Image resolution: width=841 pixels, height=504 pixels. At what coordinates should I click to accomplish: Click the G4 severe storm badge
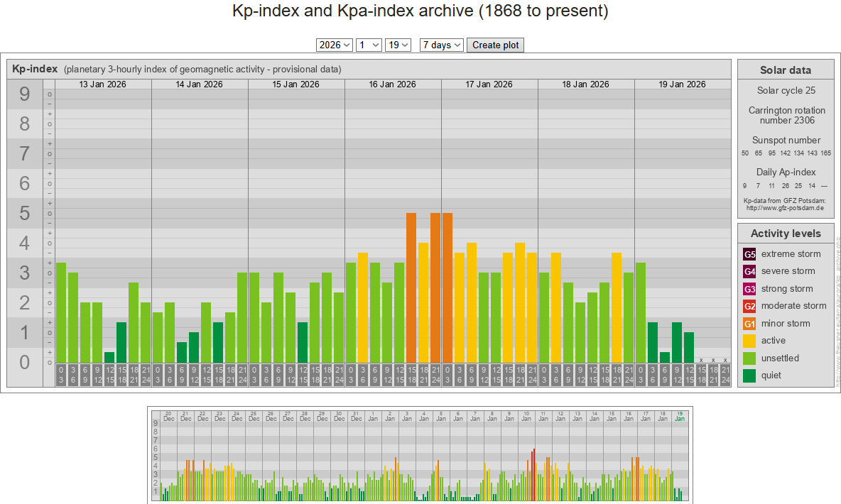point(749,271)
